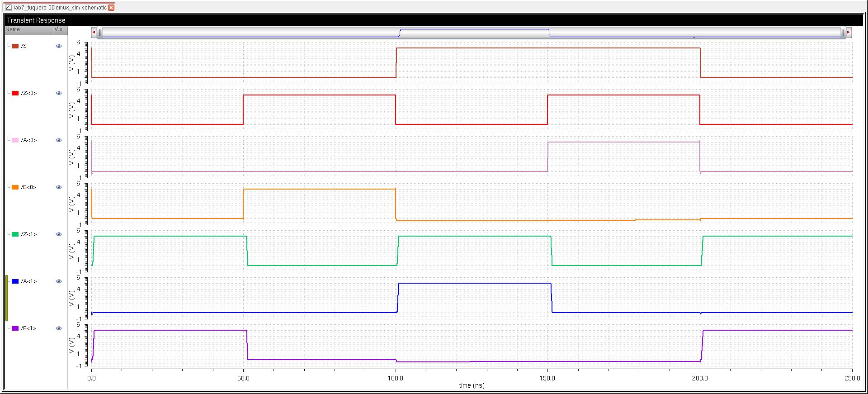The height and width of the screenshot is (394, 868).
Task: Select the /A<0> signal name
Action: (29, 140)
